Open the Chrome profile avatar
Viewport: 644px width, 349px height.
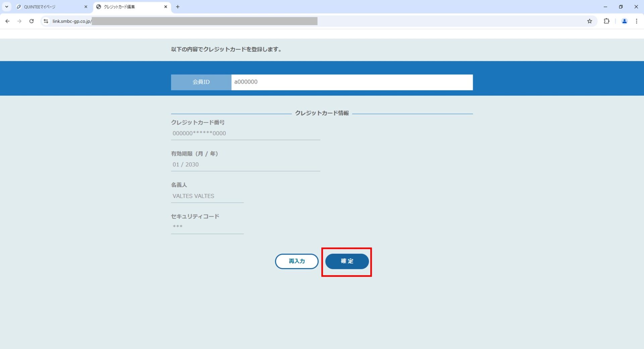point(624,21)
